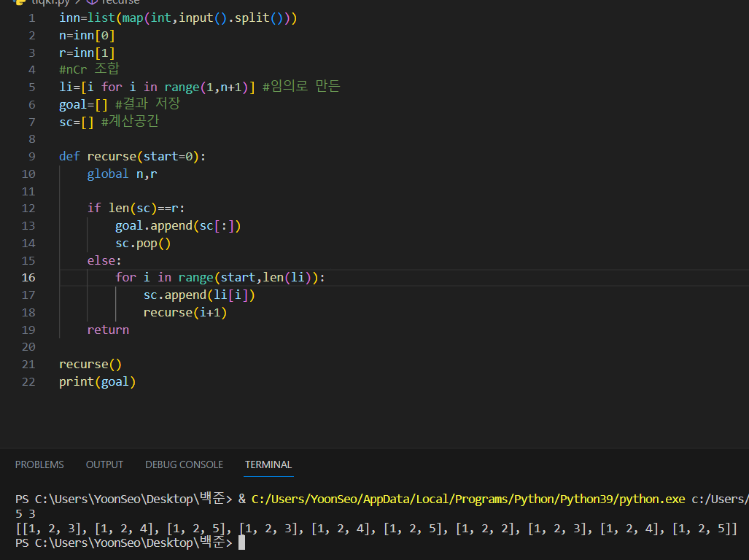749x560 pixels.
Task: Click the python.exe command path in terminal
Action: (468, 499)
